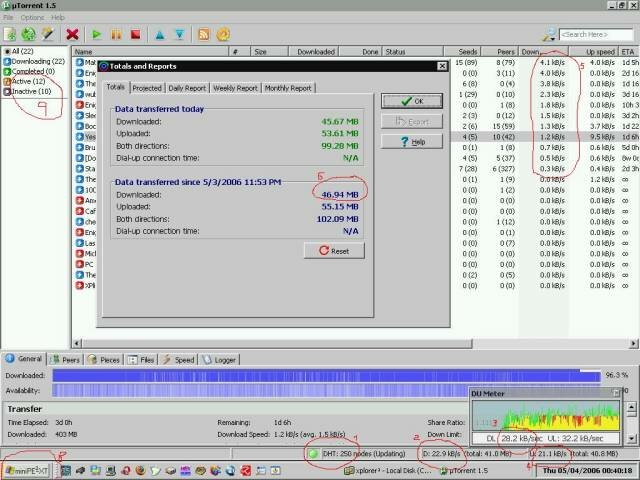Sort by the Size column header
The width and height of the screenshot is (640, 480).
pos(269,52)
